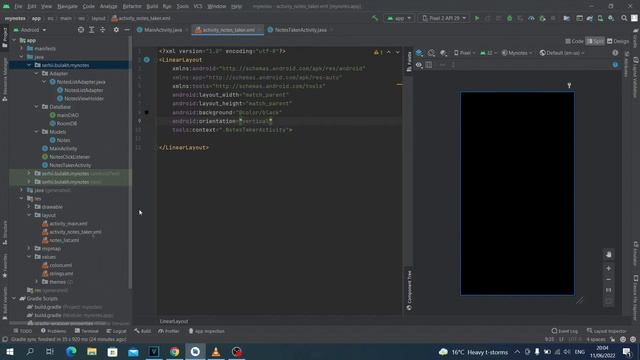Switch editor to Code view mode

pos(575,41)
